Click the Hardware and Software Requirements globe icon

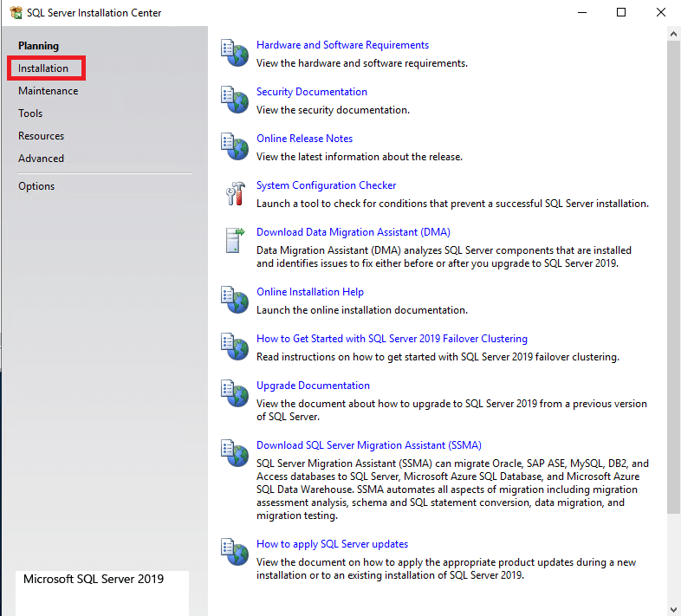[x=235, y=53]
